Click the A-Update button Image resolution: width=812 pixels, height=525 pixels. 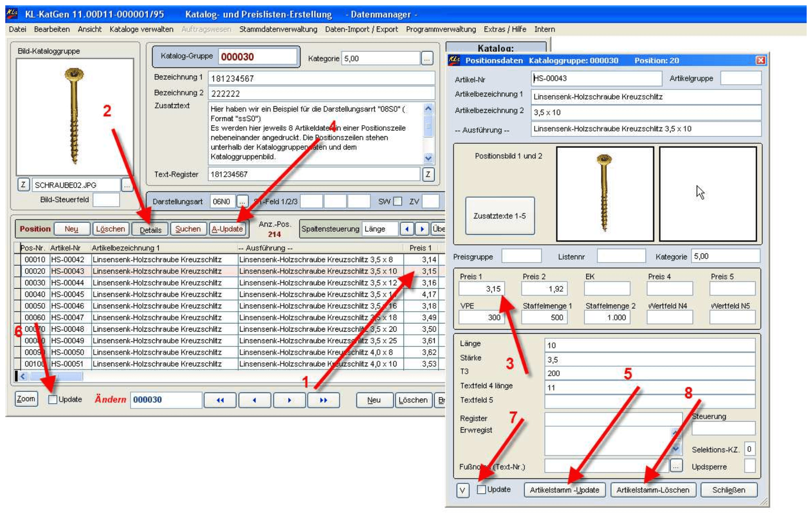coord(227,229)
